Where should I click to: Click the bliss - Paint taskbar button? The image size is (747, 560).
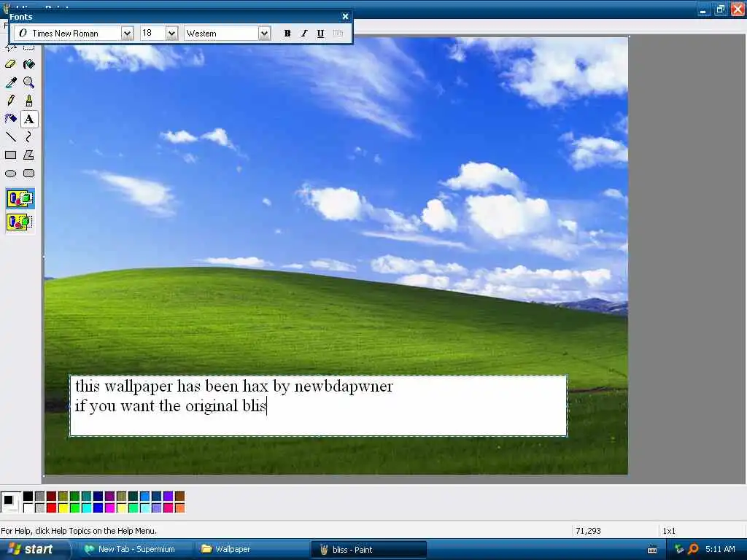click(x=368, y=550)
